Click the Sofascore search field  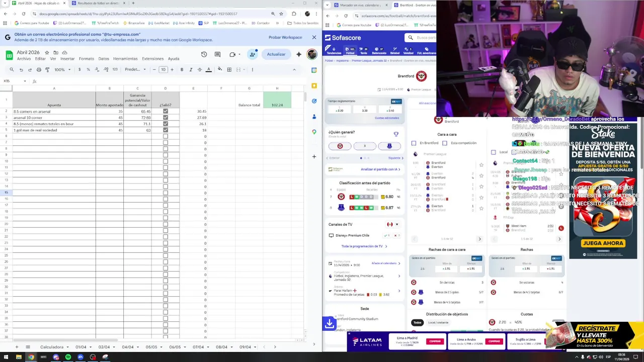click(x=422, y=38)
